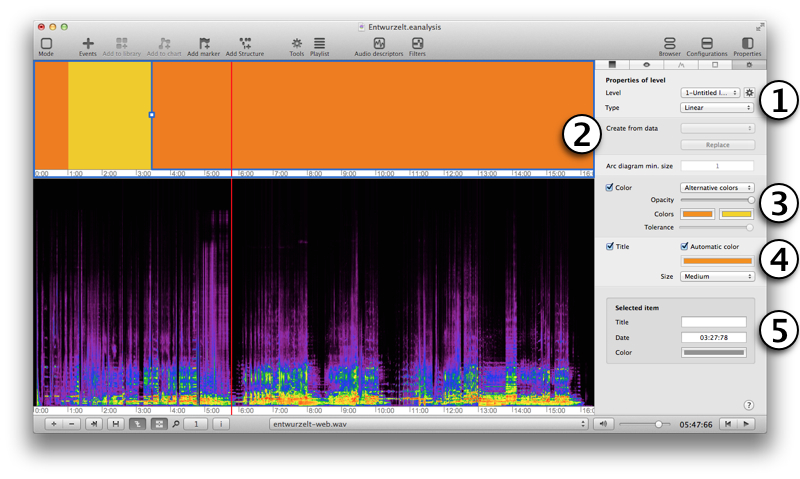Viewport: 800px width, 479px height.
Task: Open the Configurations panel
Action: tap(707, 44)
